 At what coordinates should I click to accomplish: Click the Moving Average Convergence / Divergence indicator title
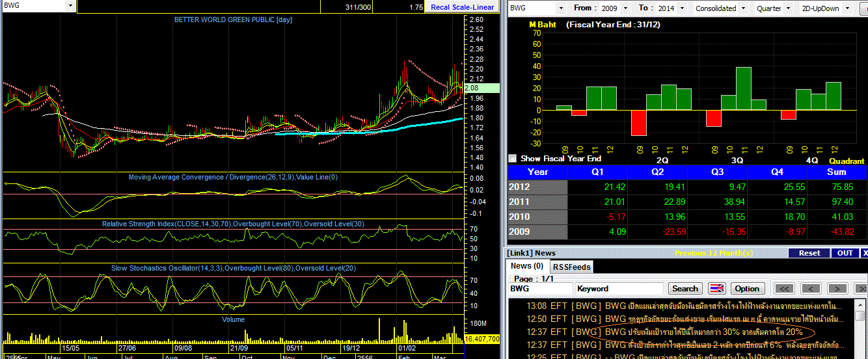(x=233, y=177)
